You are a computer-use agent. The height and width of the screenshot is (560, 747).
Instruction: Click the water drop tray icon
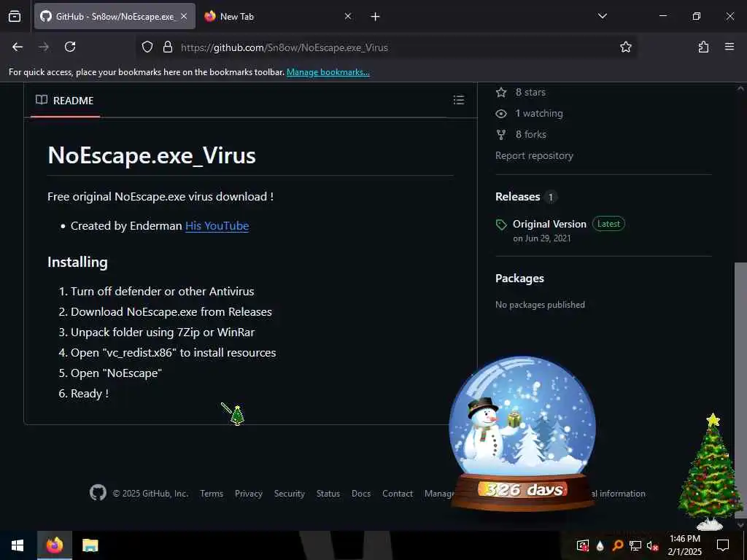tap(600, 545)
